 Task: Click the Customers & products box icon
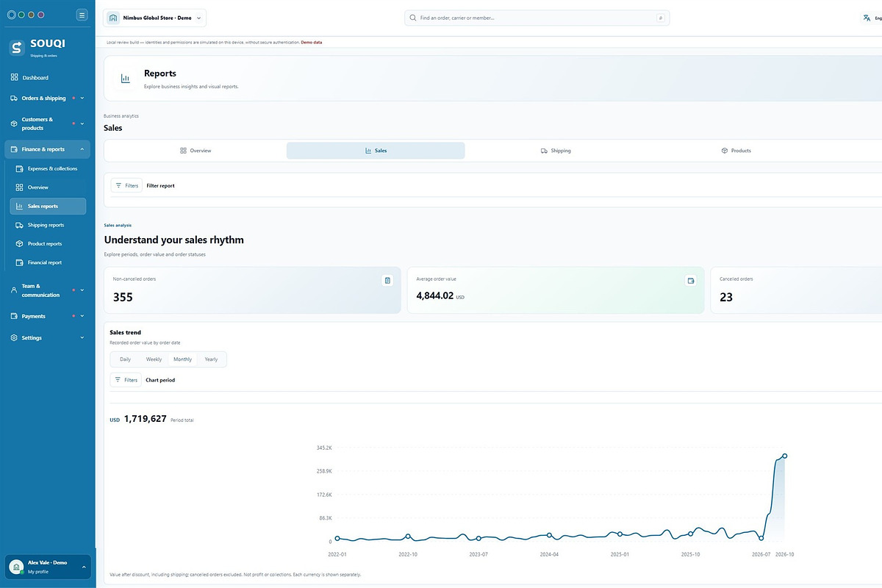tap(14, 123)
